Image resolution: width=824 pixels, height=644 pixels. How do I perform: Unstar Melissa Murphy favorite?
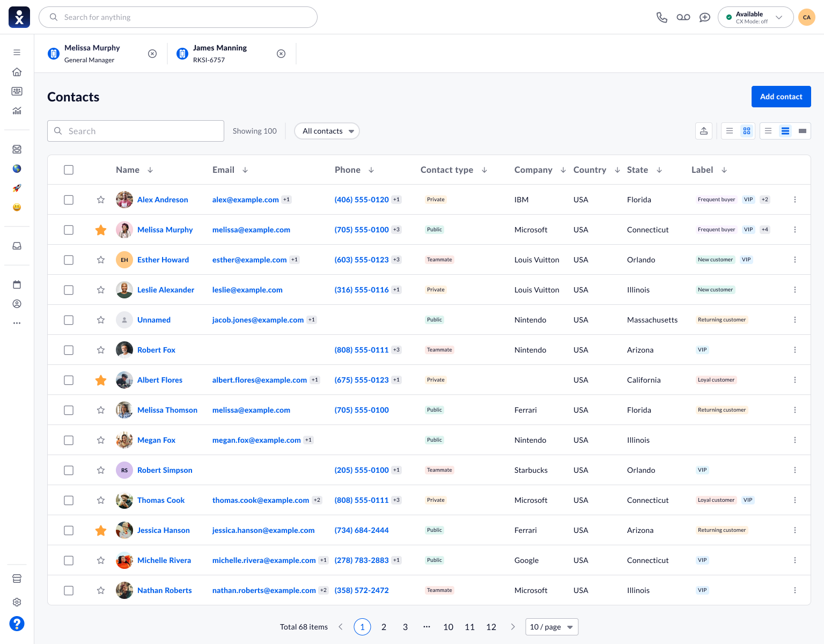[101, 230]
